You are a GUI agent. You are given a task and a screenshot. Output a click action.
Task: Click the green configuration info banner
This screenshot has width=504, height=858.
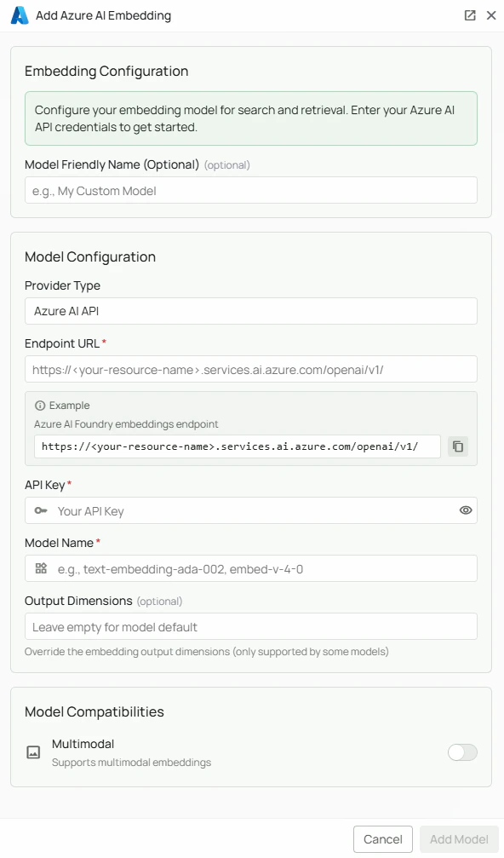pos(251,118)
